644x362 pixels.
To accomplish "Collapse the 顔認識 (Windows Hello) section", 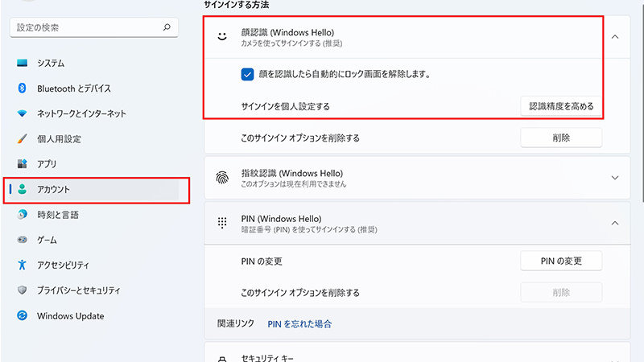I will [615, 37].
